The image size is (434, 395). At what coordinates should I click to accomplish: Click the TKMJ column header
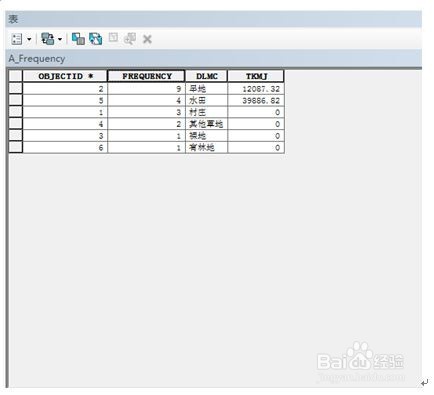[x=256, y=76]
